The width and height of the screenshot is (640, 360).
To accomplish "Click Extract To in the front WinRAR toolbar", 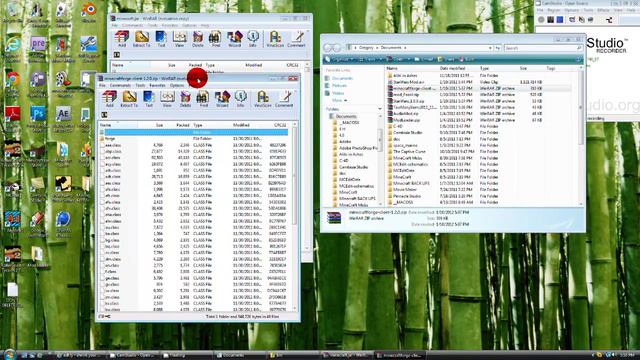I will click(129, 99).
